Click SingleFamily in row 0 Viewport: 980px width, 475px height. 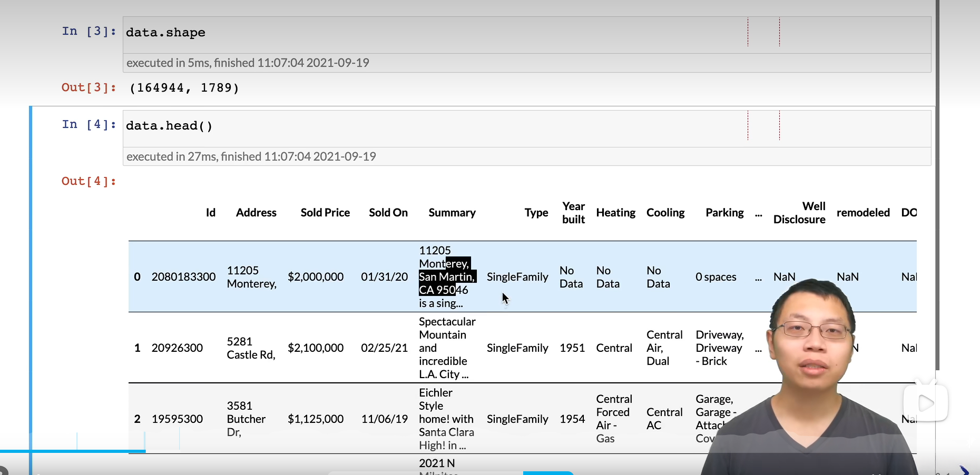(517, 277)
